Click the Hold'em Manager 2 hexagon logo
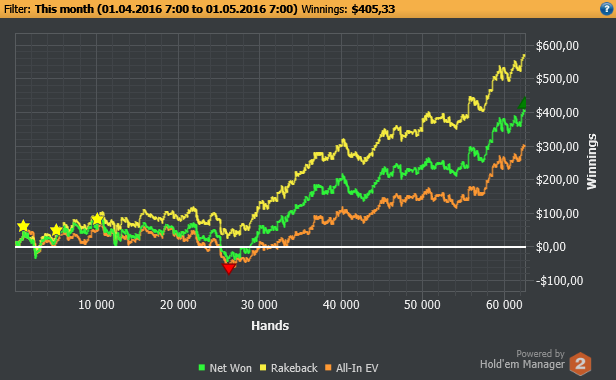616x380 pixels. tap(580, 363)
